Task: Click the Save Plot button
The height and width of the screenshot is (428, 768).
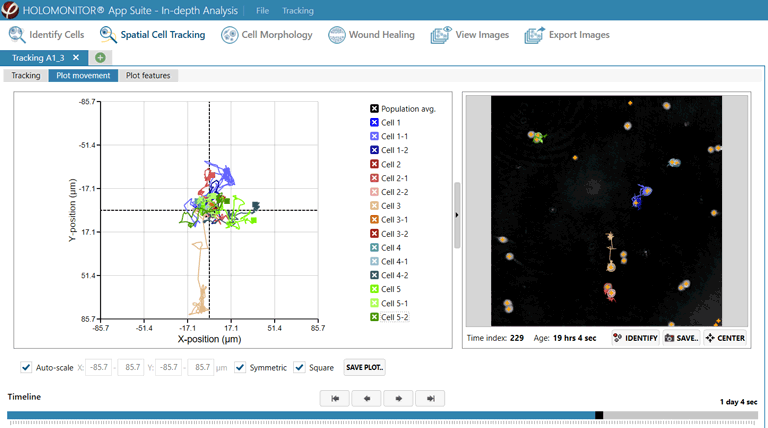Action: tap(364, 367)
